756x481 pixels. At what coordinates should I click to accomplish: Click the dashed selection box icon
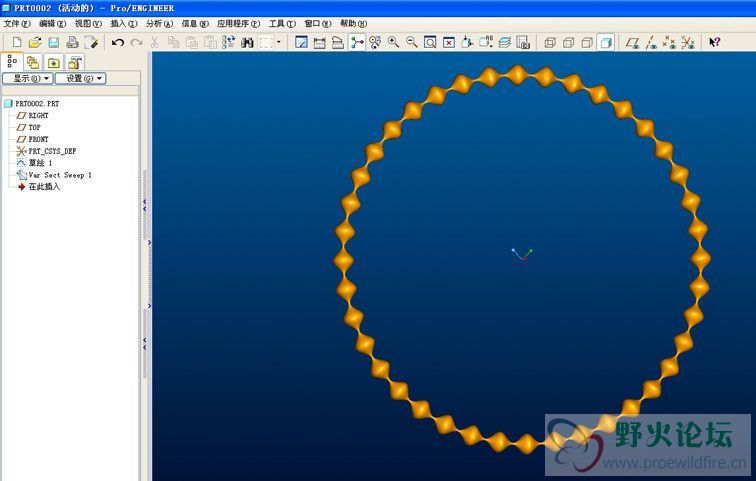point(266,42)
